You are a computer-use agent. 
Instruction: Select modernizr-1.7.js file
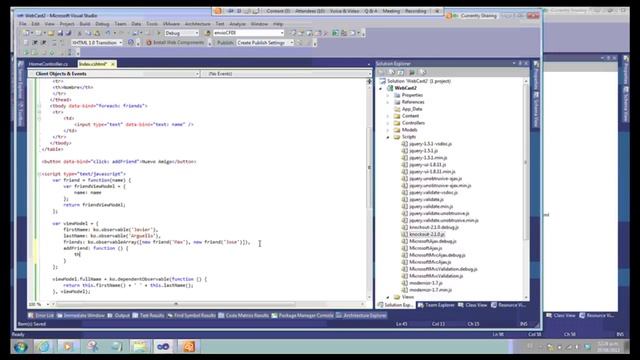[426, 283]
